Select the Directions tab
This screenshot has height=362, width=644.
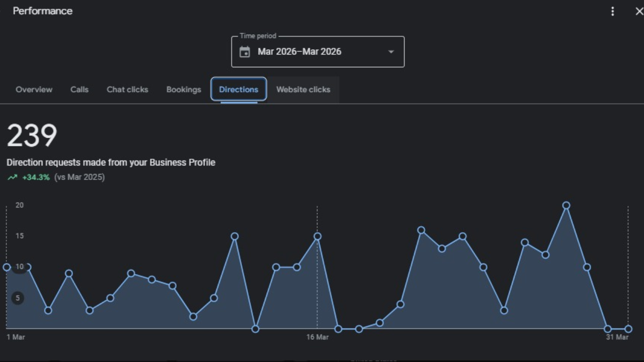click(238, 89)
